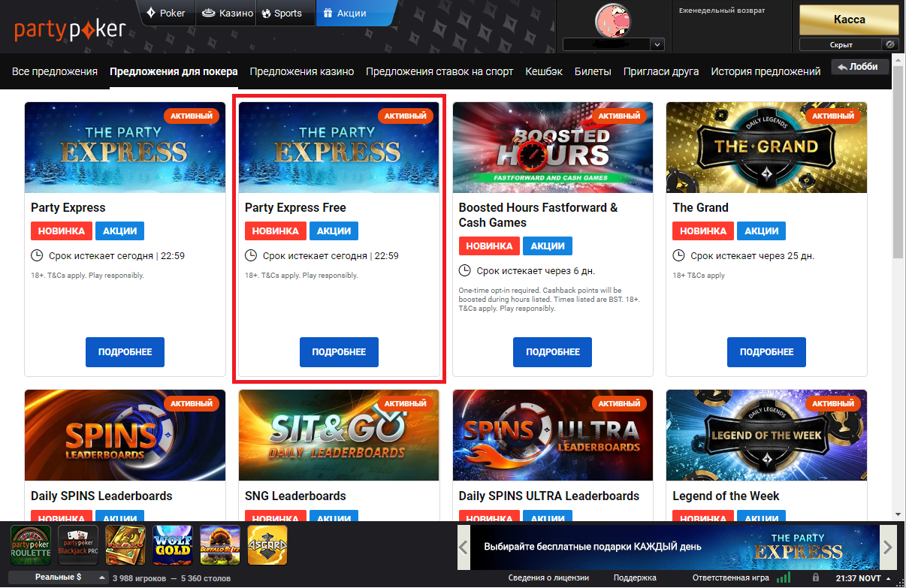Open the Касса cashier button
The image size is (906, 588).
point(850,20)
